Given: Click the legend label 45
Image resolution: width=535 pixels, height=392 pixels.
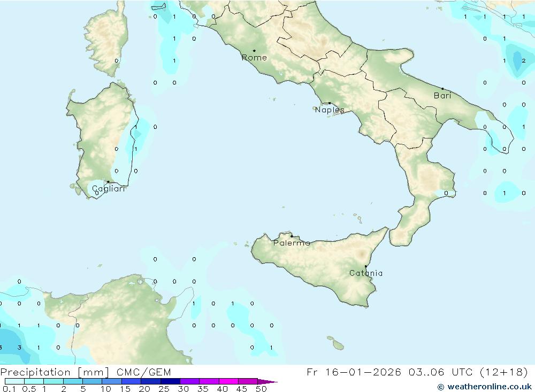Looking at the screenshot, I should click(x=242, y=389).
